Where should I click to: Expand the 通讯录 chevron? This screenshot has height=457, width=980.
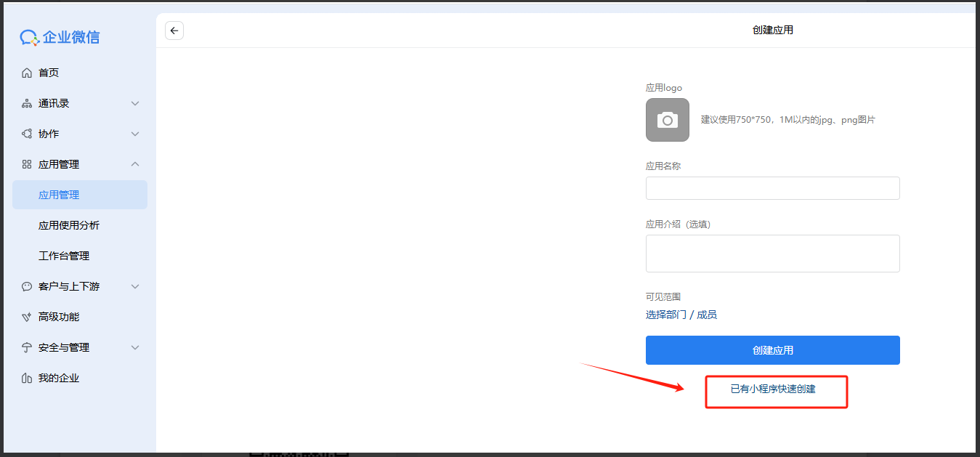[135, 104]
